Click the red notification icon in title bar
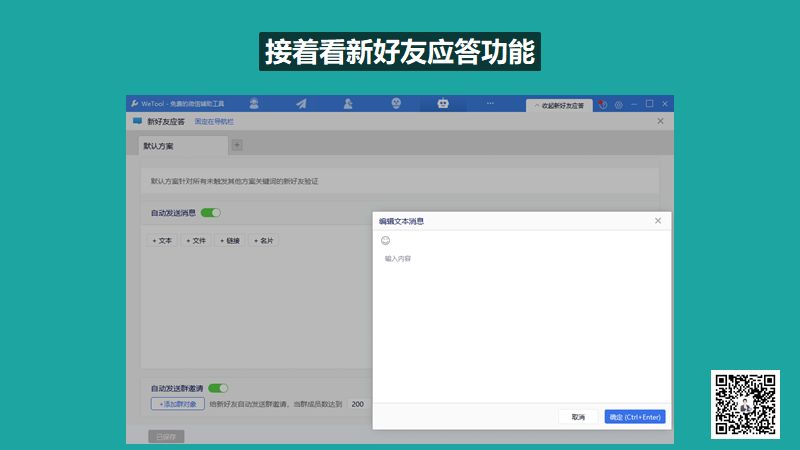This screenshot has height=450, width=800. click(603, 104)
